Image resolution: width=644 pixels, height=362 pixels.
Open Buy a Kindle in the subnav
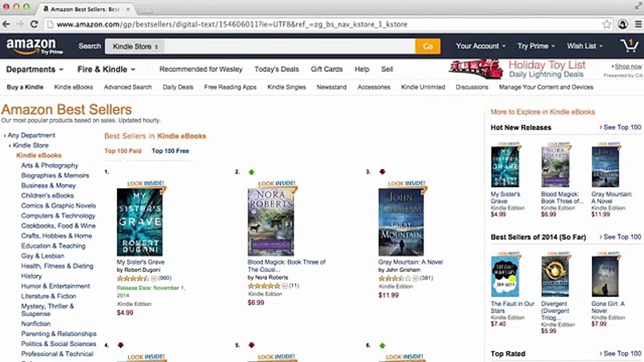point(25,87)
